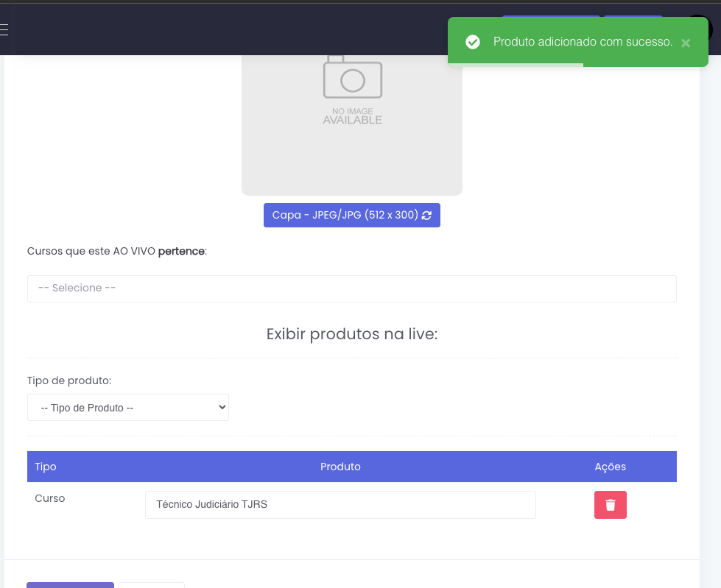Image resolution: width=721 pixels, height=588 pixels.
Task: Select the 'Curso' cell in table
Action: (50, 498)
